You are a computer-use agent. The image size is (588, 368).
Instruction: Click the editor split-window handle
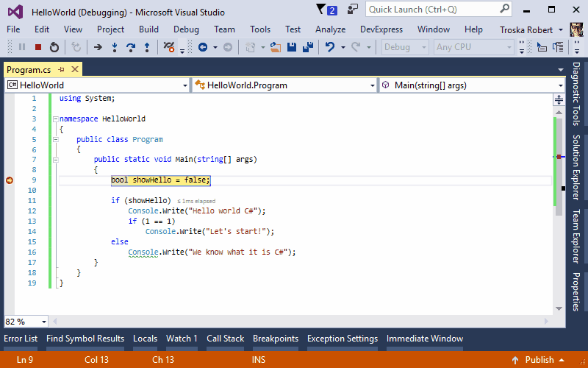(x=559, y=99)
